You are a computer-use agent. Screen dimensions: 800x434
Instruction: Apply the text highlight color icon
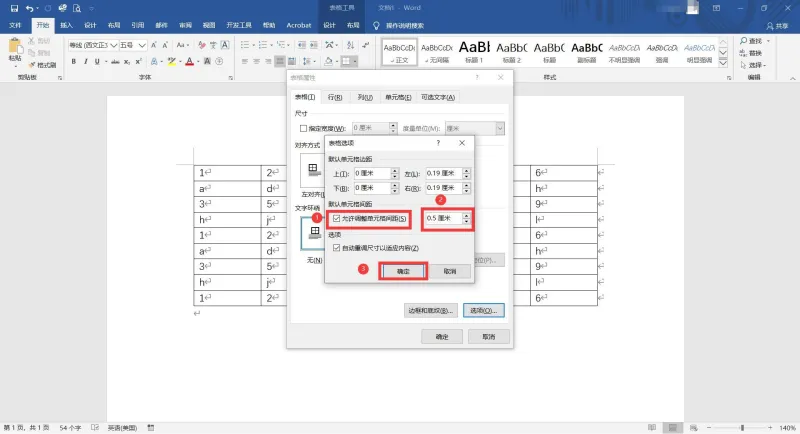coord(172,62)
